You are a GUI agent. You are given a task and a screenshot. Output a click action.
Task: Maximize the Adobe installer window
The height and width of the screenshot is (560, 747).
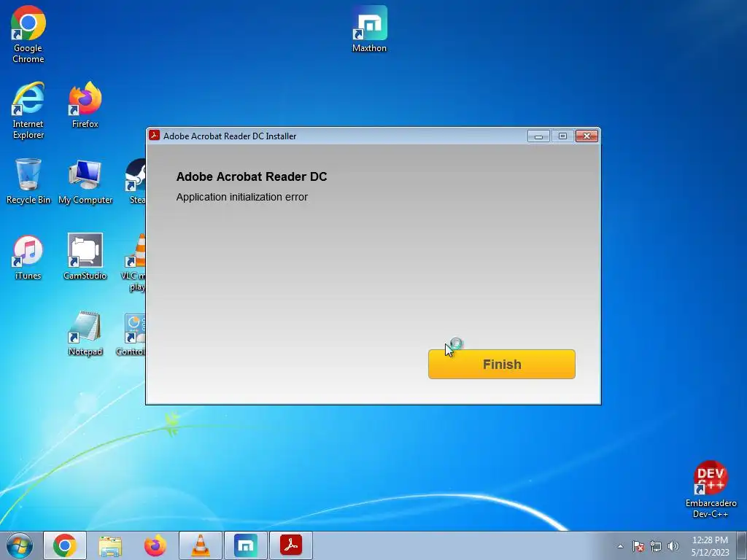click(x=562, y=136)
